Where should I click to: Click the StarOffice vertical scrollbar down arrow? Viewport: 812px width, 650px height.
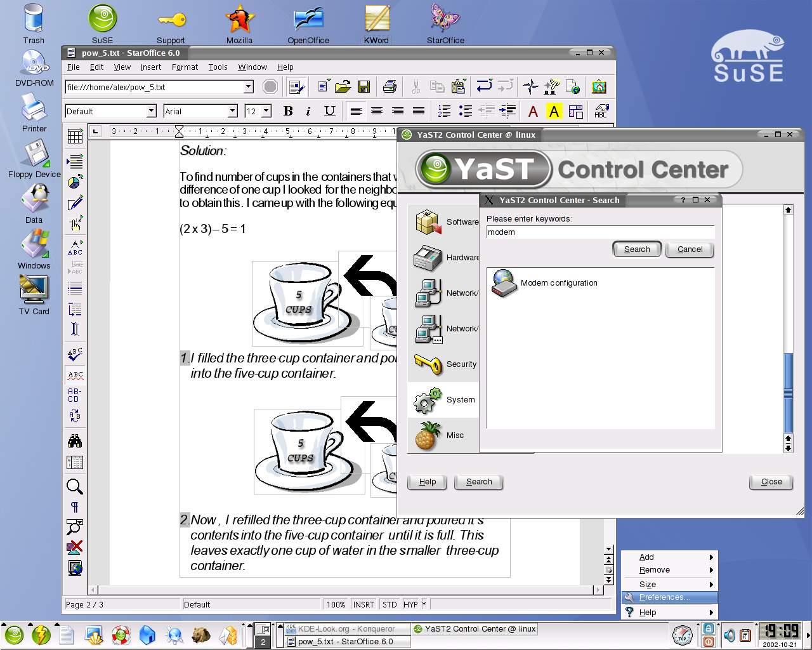pos(609,549)
